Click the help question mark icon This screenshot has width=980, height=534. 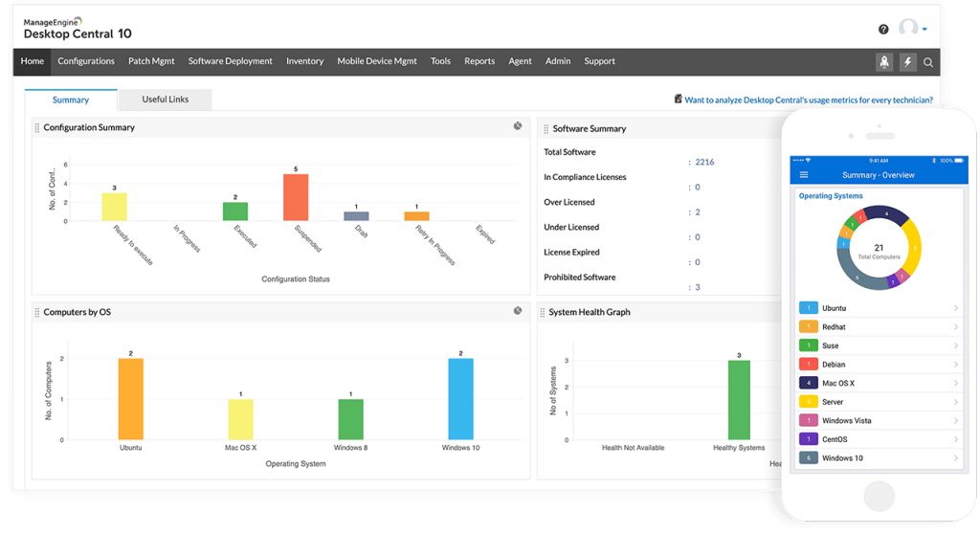883,29
